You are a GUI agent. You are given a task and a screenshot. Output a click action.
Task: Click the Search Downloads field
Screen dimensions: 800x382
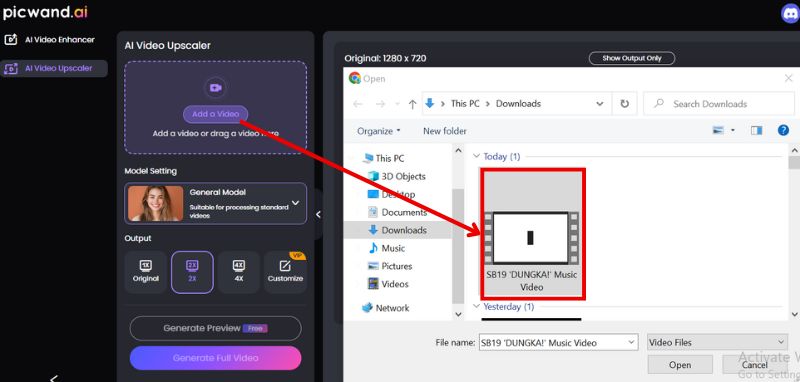719,104
